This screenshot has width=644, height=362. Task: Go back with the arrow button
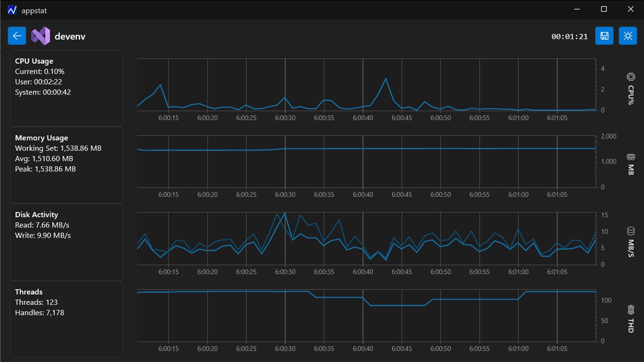pos(17,35)
